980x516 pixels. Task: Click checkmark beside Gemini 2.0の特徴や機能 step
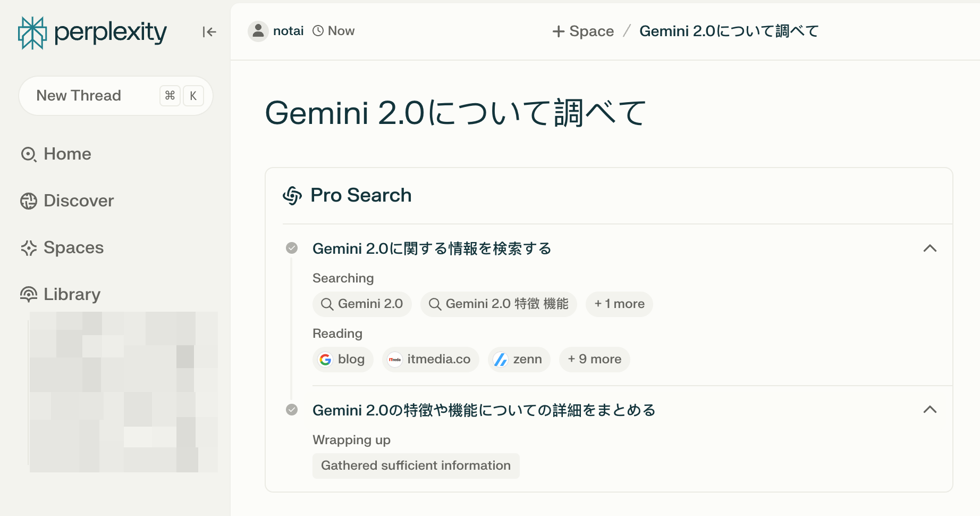[292, 410]
